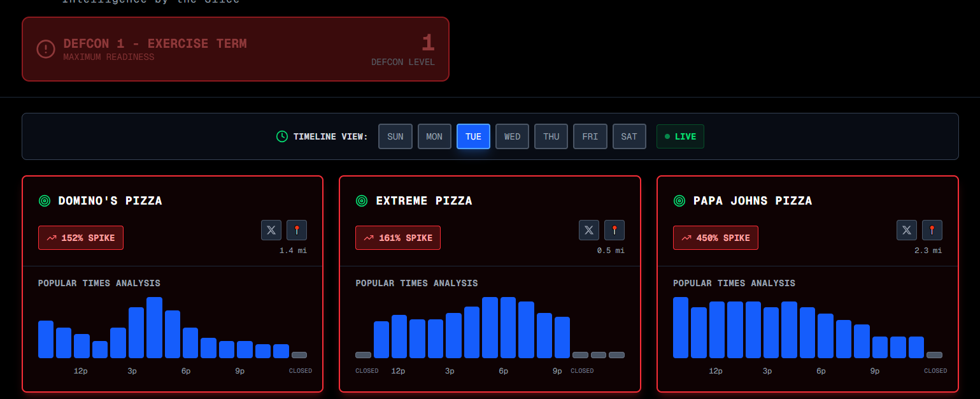Open map pin on Papa Johns Pizza card
This screenshot has height=399, width=980.
pos(932,230)
